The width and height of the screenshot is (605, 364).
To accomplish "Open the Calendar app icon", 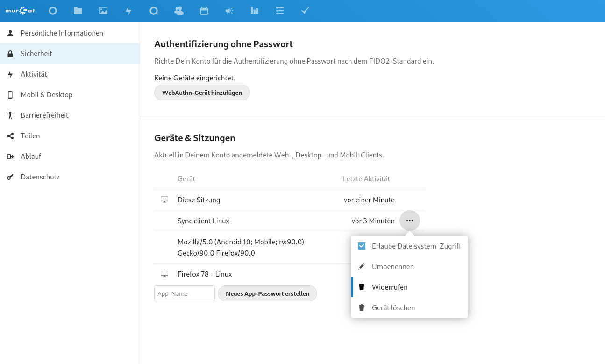I will coord(204,11).
